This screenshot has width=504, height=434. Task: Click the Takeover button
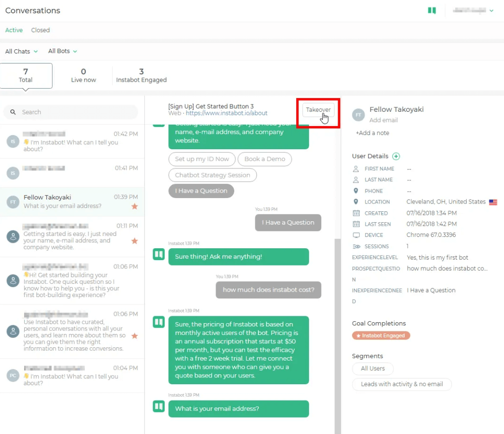pyautogui.click(x=318, y=110)
